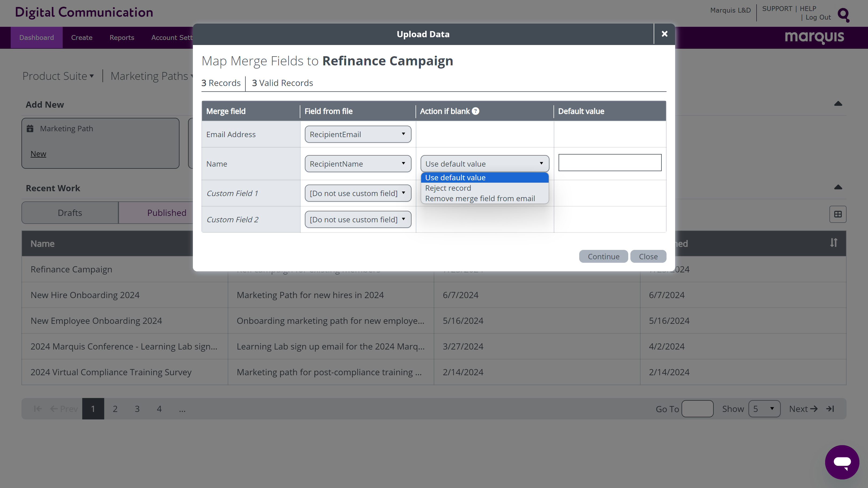Open Name field RecipientName dropdown
The height and width of the screenshot is (488, 868).
358,164
